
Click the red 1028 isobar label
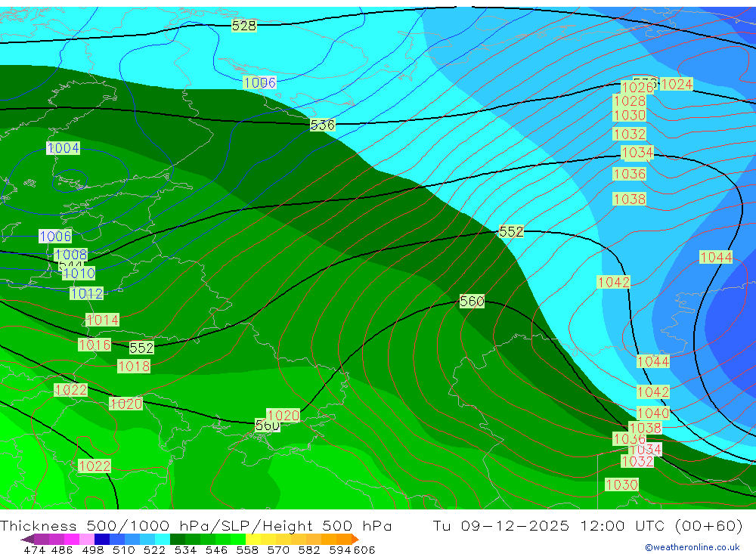[629, 101]
